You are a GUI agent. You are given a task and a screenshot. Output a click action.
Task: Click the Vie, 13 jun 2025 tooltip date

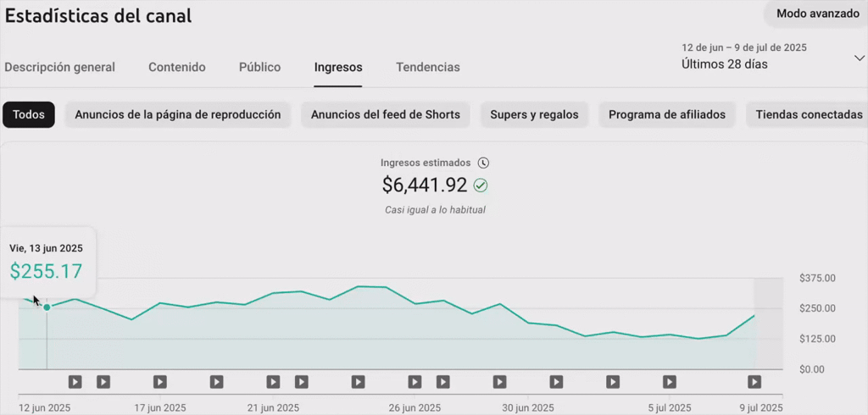[x=46, y=248]
